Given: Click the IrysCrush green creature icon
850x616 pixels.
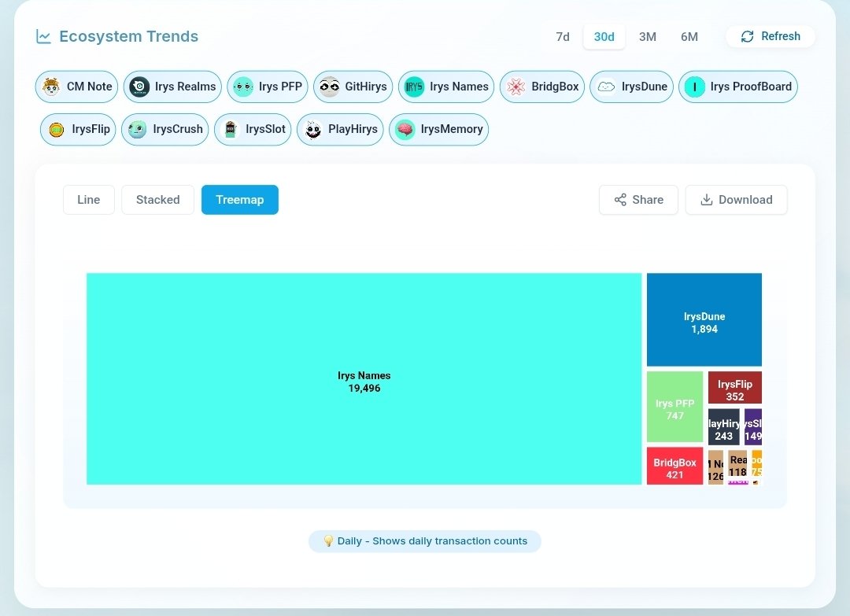Looking at the screenshot, I should click(x=137, y=130).
